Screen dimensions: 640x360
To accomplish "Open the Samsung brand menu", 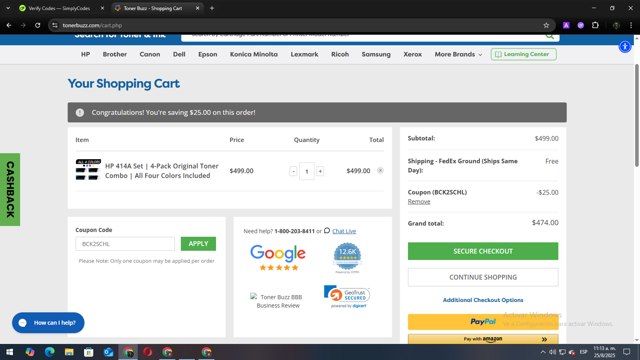I will [x=376, y=54].
